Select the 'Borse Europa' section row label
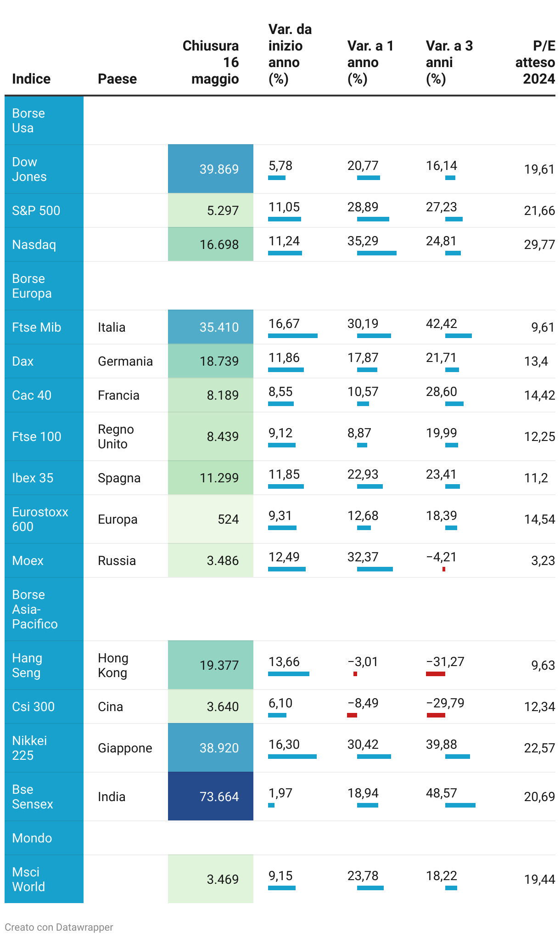560x938 pixels. [32, 286]
